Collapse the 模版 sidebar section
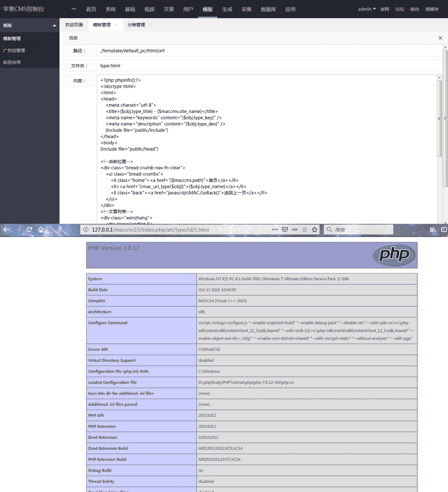Image resolution: width=448 pixels, height=492 pixels. pos(55,25)
